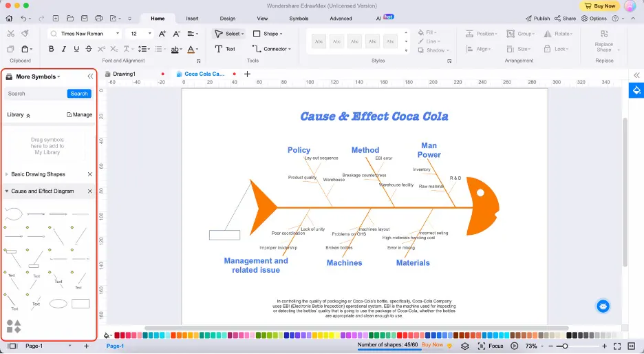Copy selection with the copy icon
The height and width of the screenshot is (354, 644).
pos(11,49)
